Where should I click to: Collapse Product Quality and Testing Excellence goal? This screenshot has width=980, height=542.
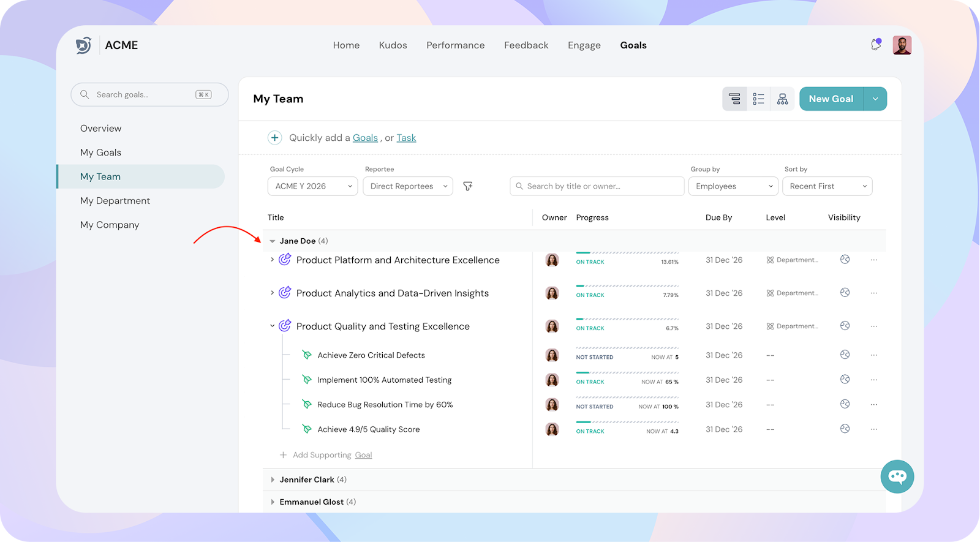[x=273, y=326]
